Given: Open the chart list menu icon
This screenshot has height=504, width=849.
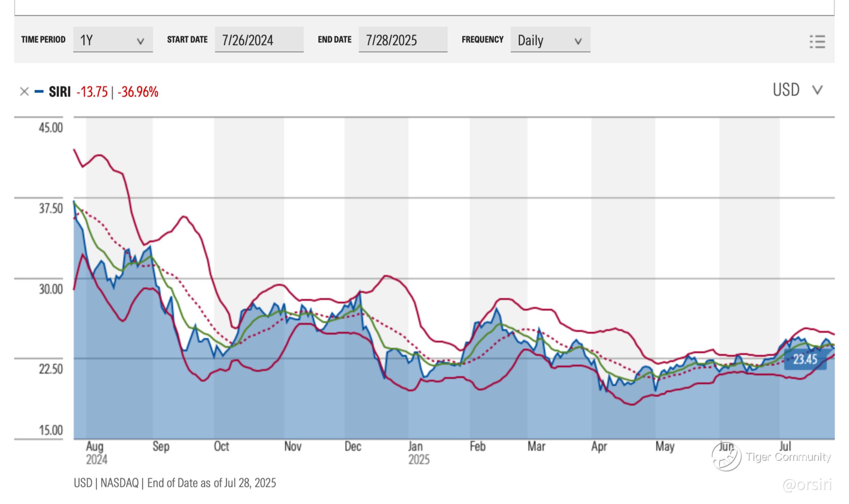Looking at the screenshot, I should click(x=817, y=42).
